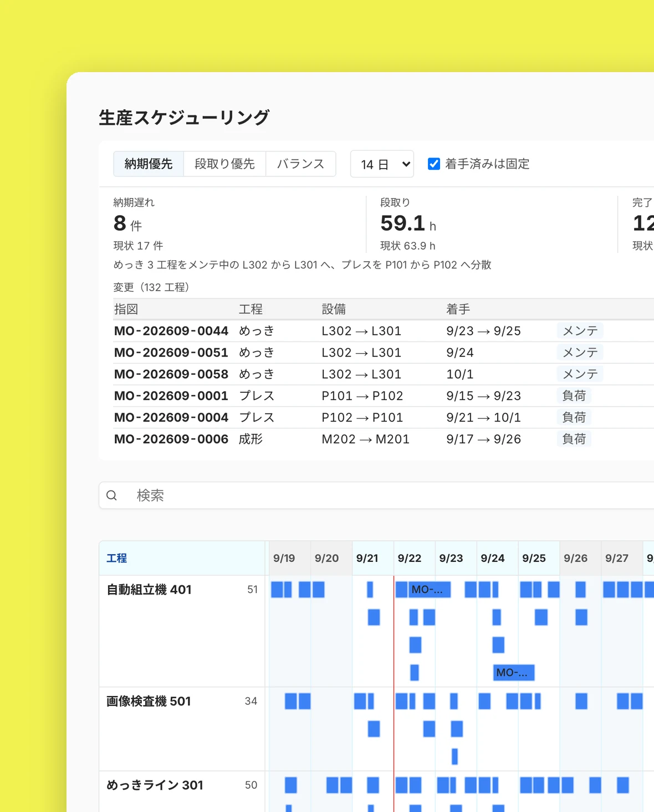The height and width of the screenshot is (812, 654).
Task: Click the 設備 column header
Action: coord(334,309)
